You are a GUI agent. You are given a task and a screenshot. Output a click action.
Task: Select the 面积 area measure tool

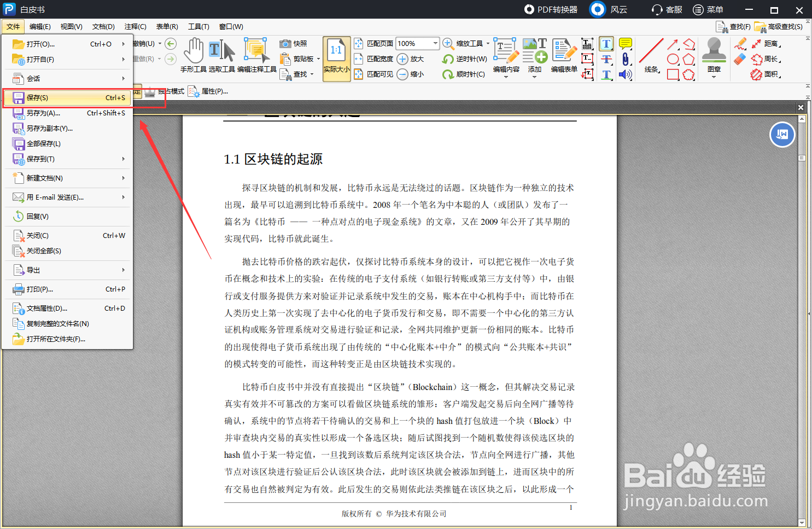coord(765,74)
